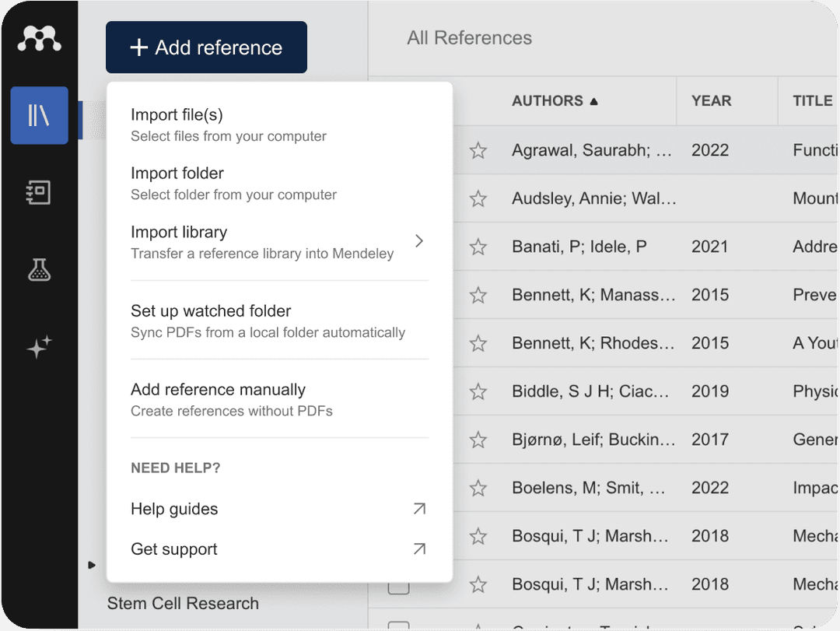Image resolution: width=840 pixels, height=631 pixels.
Task: Open the Notebook sidebar icon
Action: (x=39, y=192)
